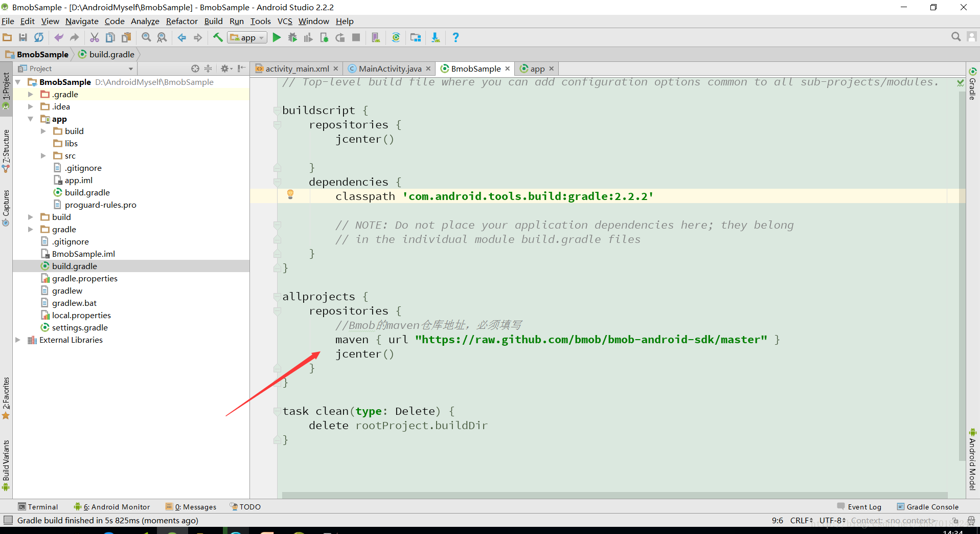
Task: Open the AVD Manager icon
Action: [376, 37]
